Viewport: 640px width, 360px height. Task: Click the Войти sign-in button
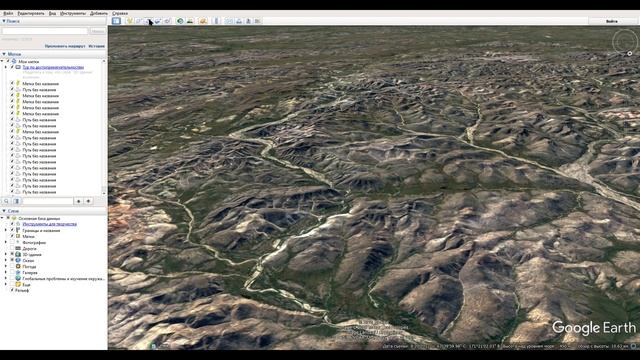[x=611, y=21]
